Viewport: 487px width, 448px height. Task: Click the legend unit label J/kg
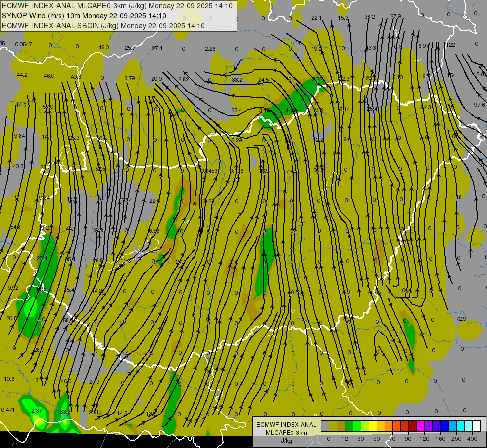(x=286, y=441)
